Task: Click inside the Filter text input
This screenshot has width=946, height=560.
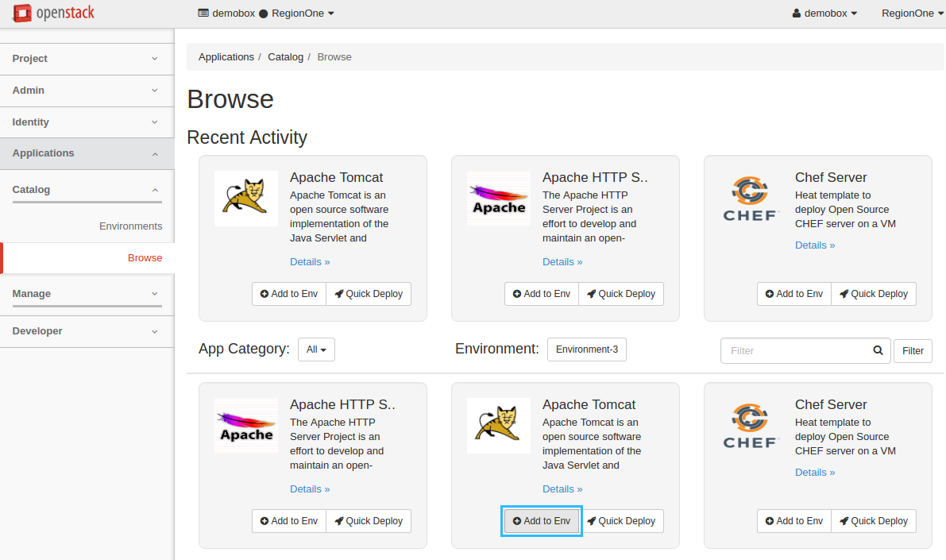Action: click(794, 350)
